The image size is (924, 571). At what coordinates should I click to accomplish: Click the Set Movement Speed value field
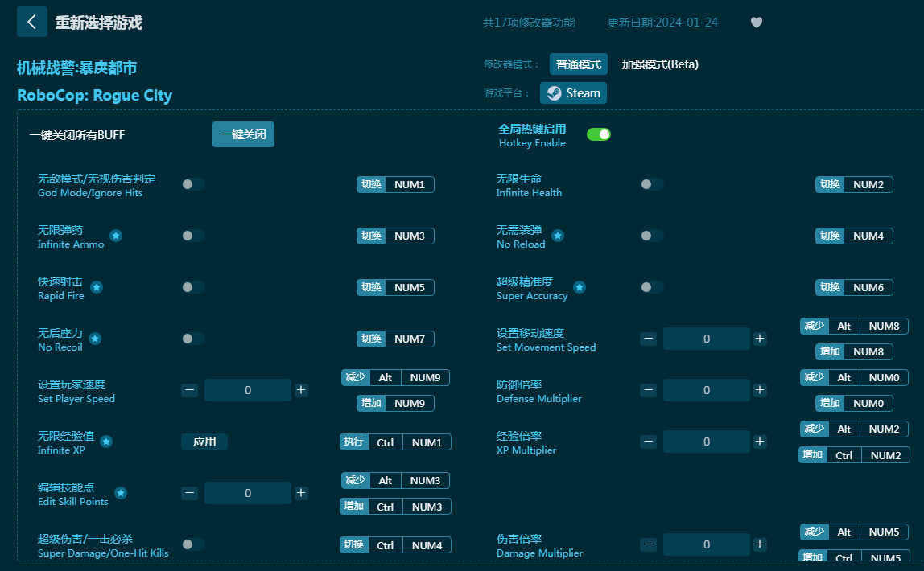(x=707, y=339)
